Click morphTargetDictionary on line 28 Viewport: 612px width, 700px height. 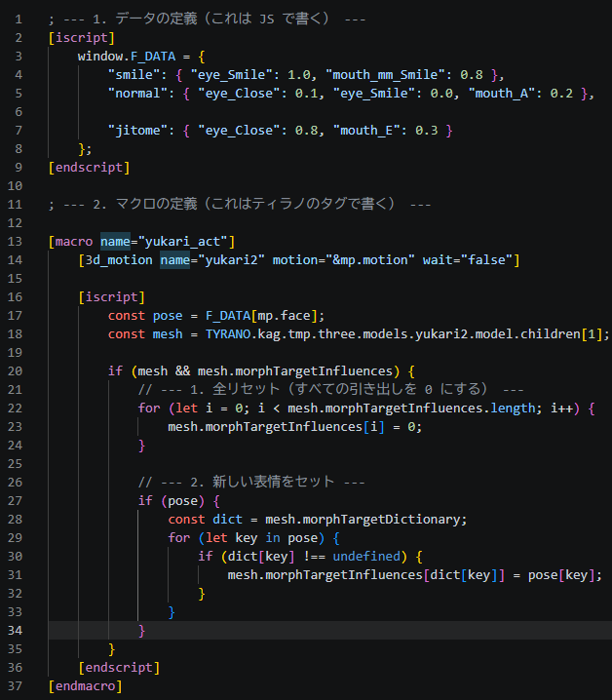(382, 520)
